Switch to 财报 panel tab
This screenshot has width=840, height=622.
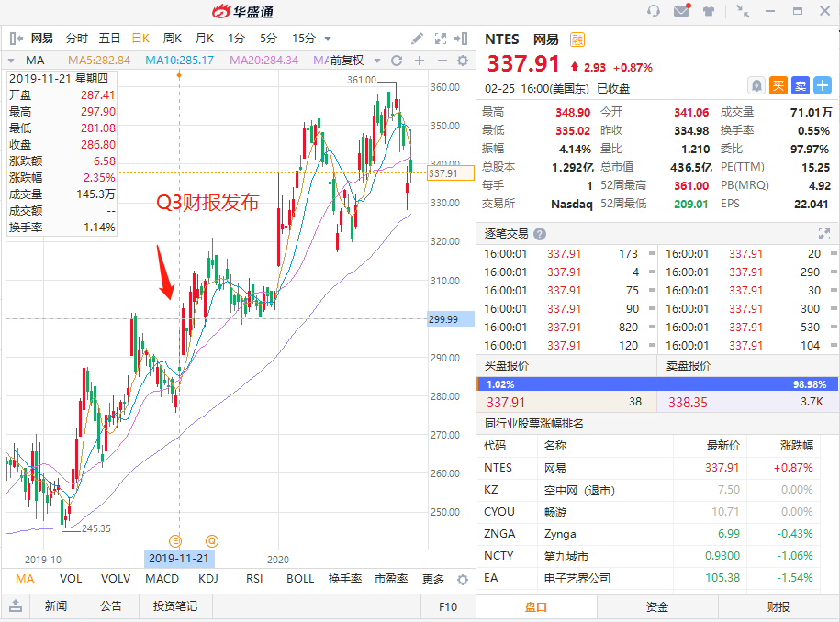(x=778, y=607)
